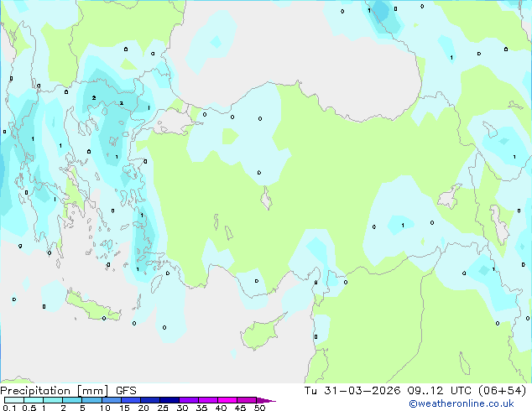Viewport: 532px width, 411px height.
Task: Select the 35–40 mm violet legend swatch
Action: [208, 400]
